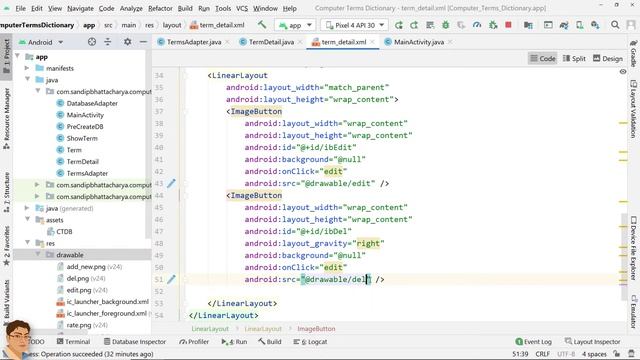Viewport: 640px width, 360px height.
Task: Switch to MainActivity.java tab
Action: click(x=418, y=42)
